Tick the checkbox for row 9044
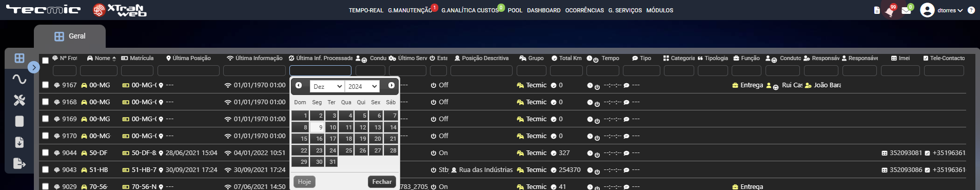980x190 pixels. (46, 153)
